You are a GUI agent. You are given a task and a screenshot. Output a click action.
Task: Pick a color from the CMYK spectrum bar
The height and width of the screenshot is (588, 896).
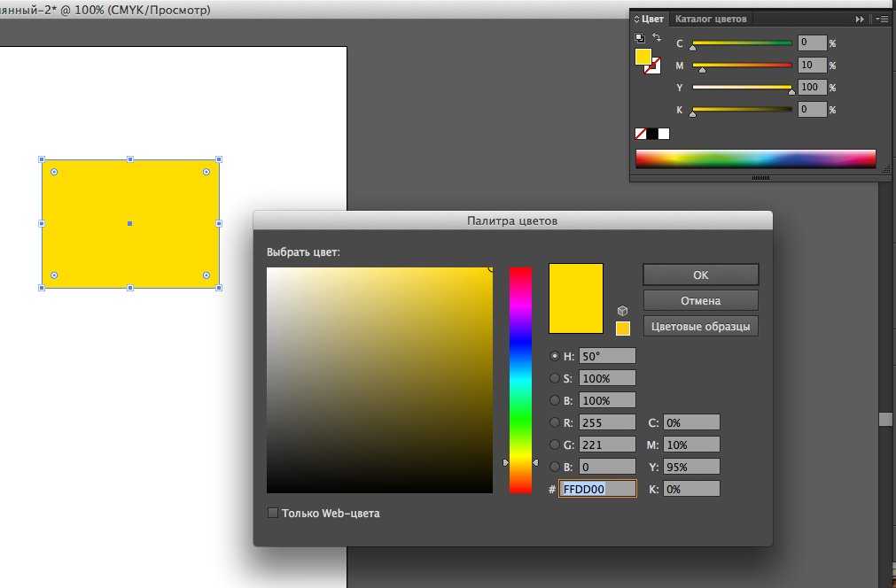tap(755, 159)
